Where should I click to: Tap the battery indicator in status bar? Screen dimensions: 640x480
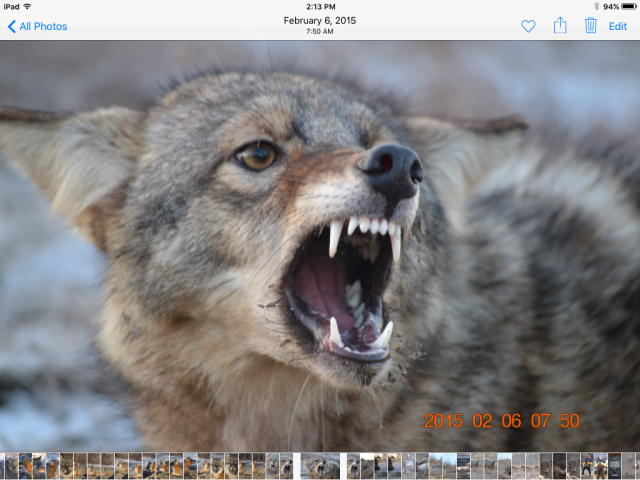[629, 7]
